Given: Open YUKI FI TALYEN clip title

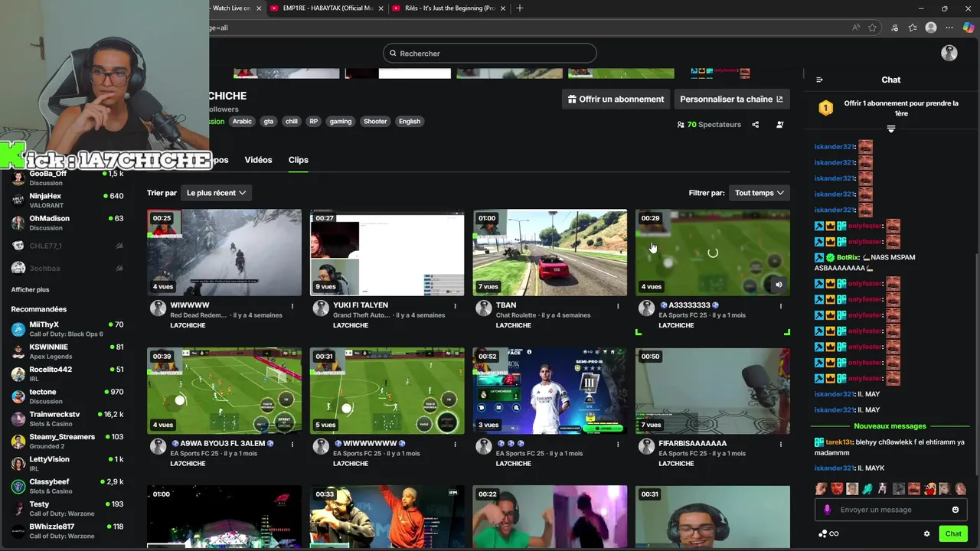Looking at the screenshot, I should point(361,305).
